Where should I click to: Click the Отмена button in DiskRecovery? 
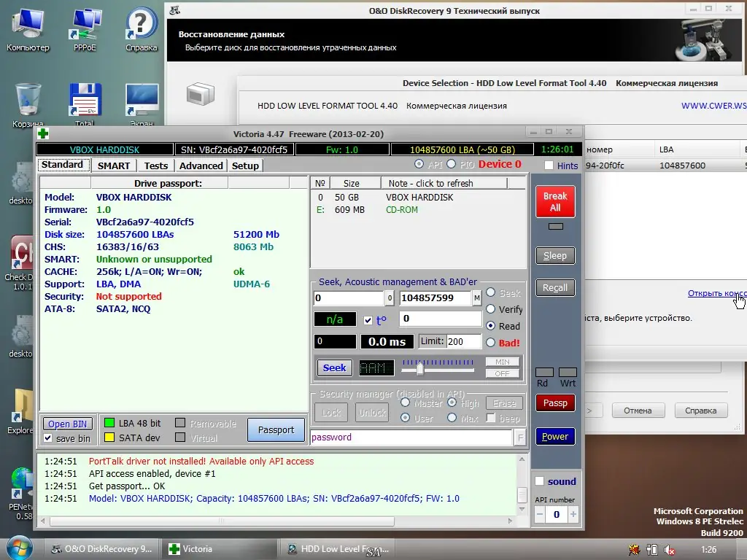point(638,411)
